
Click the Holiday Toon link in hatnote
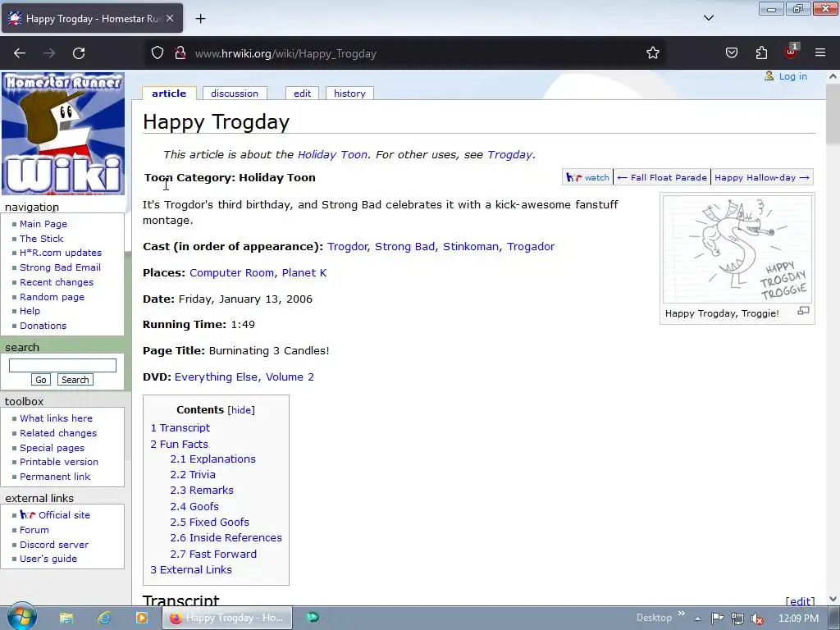point(333,155)
